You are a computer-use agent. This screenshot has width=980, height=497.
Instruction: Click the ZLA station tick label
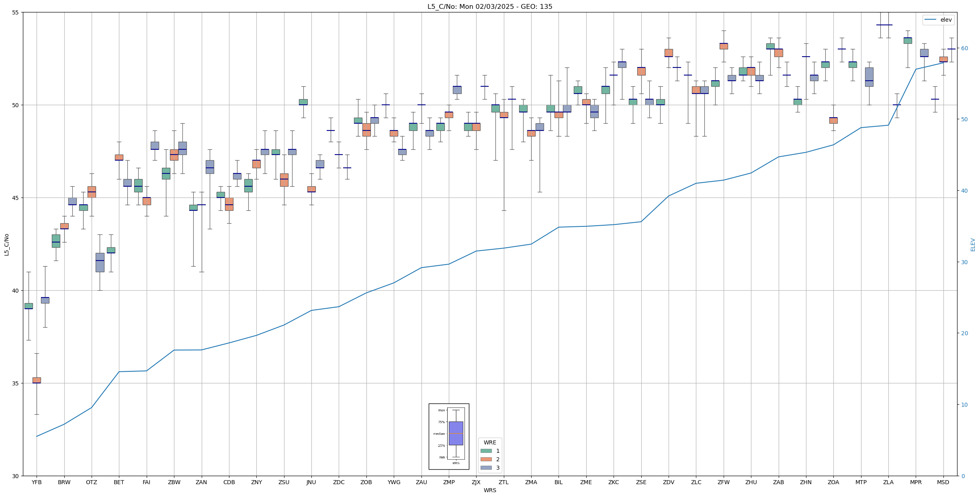pos(888,482)
